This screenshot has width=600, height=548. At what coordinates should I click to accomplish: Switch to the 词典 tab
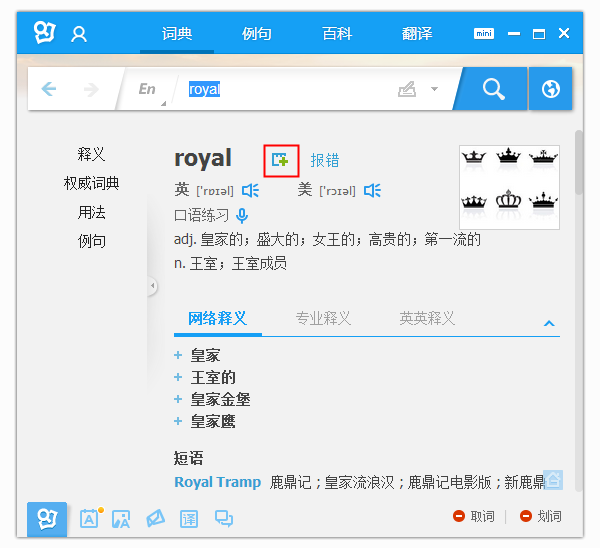pyautogui.click(x=177, y=34)
